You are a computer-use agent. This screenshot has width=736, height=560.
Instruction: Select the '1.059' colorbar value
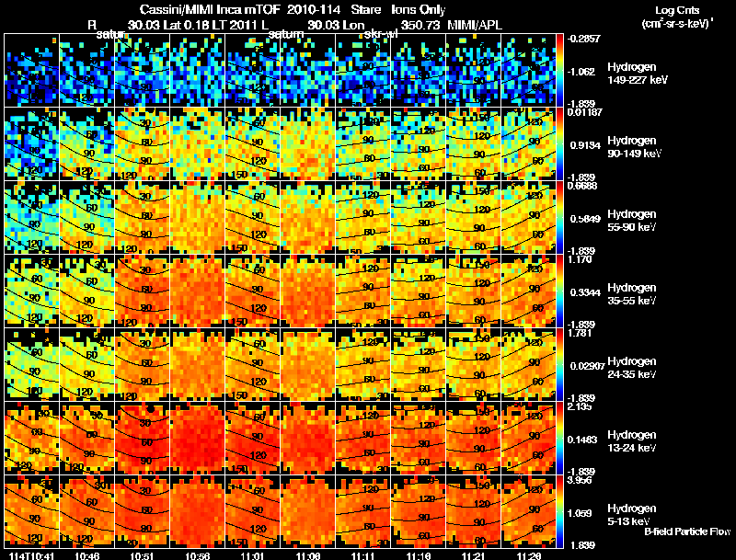tap(580, 514)
